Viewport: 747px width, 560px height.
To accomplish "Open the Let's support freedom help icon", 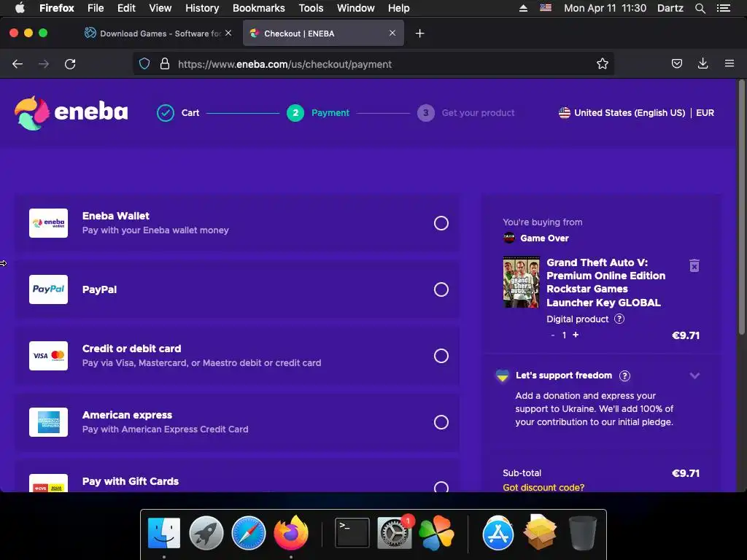I will (x=624, y=376).
